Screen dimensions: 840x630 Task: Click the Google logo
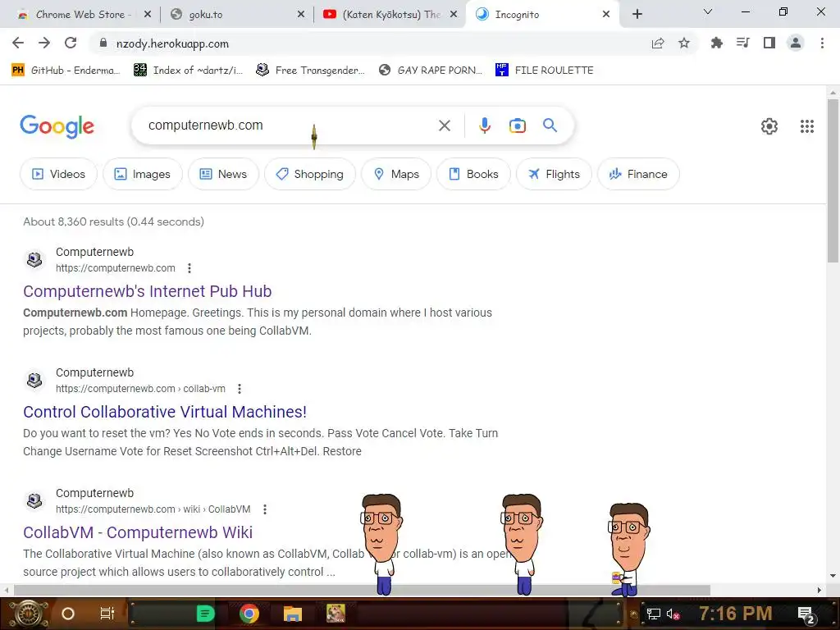click(x=57, y=126)
